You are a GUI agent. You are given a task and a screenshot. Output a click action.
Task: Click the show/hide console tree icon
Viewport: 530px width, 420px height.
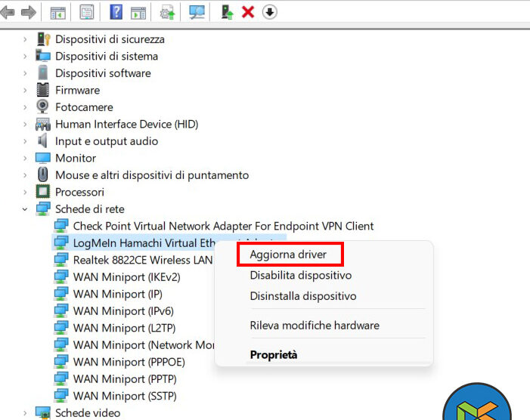coord(57,13)
